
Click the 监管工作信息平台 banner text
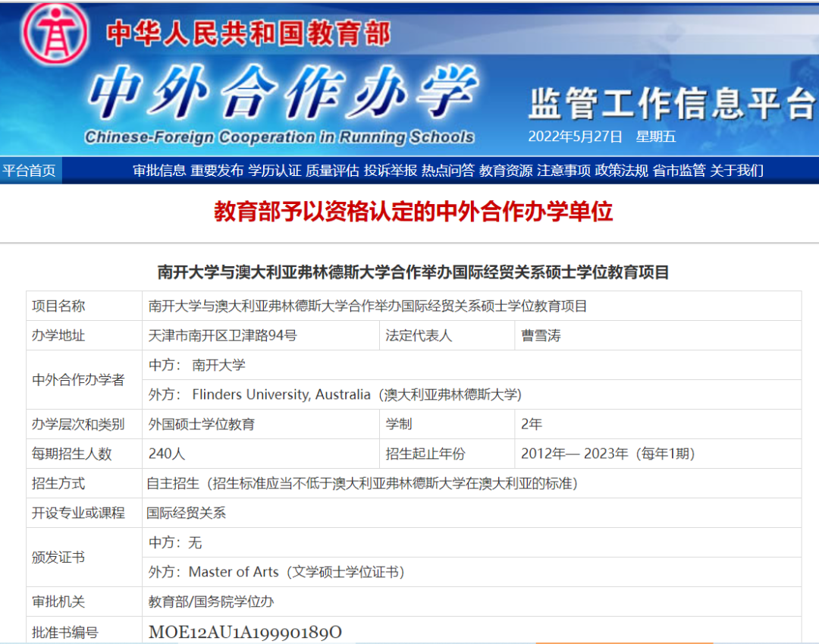coord(672,103)
